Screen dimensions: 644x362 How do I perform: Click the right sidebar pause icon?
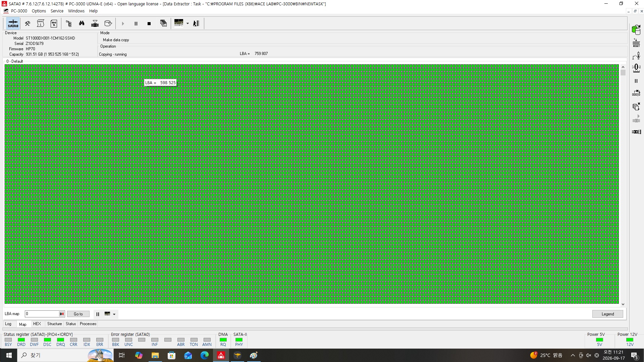coord(636,81)
